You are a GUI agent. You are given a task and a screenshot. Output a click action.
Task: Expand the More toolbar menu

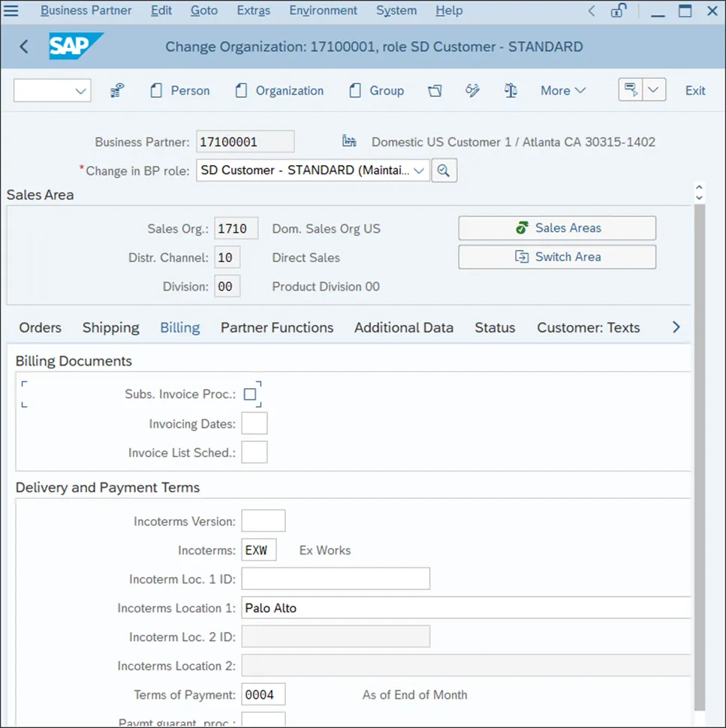coord(563,91)
